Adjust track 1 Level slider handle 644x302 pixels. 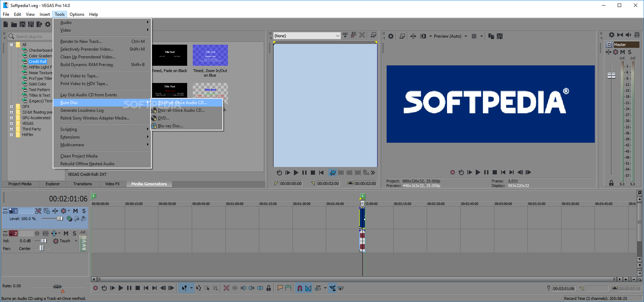(60, 219)
